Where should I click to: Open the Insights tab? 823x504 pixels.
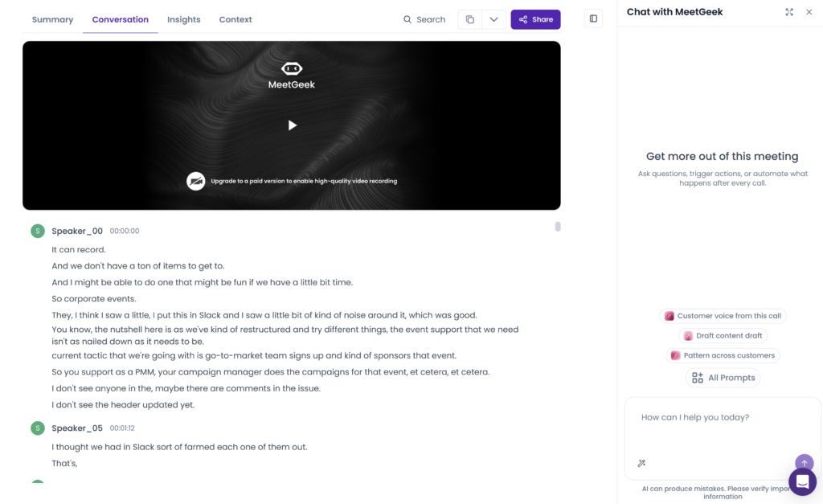(184, 19)
